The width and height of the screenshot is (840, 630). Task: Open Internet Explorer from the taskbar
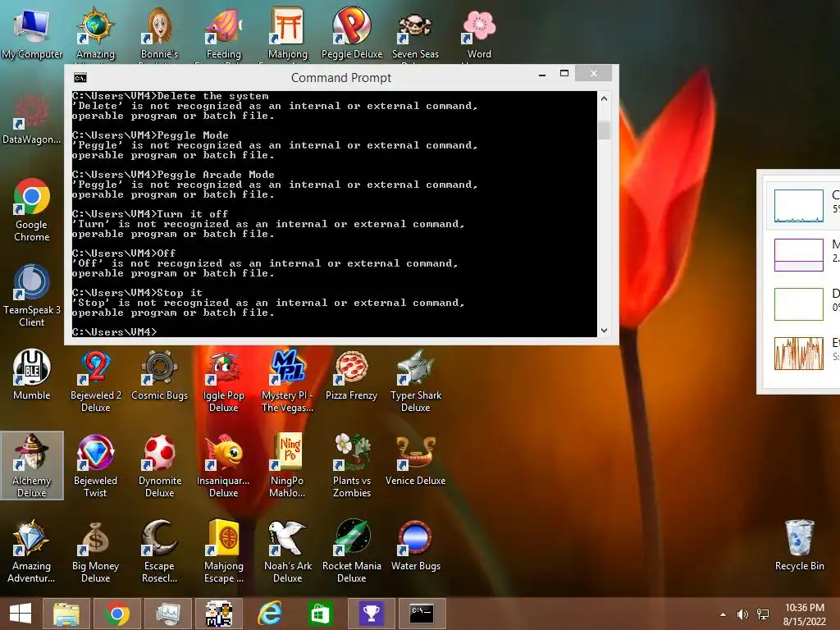269,614
